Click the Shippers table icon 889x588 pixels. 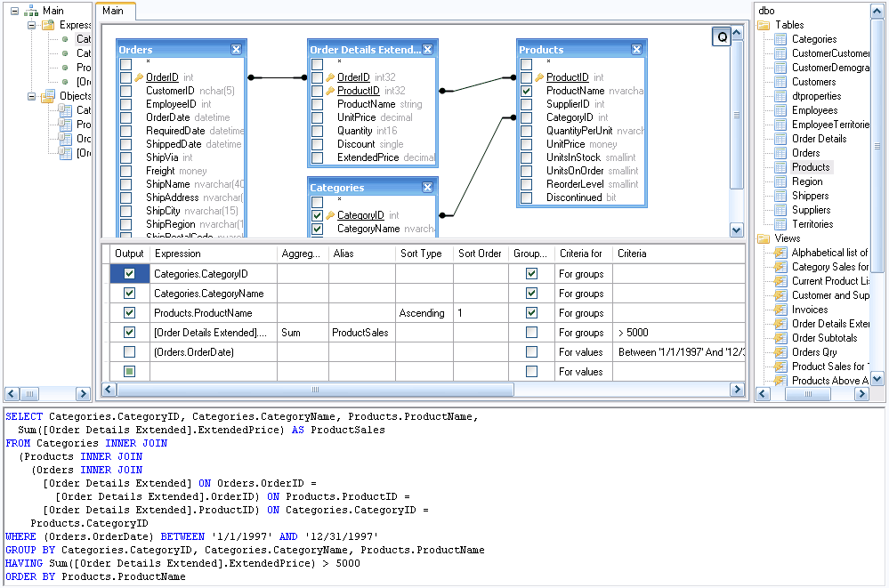[x=780, y=196]
